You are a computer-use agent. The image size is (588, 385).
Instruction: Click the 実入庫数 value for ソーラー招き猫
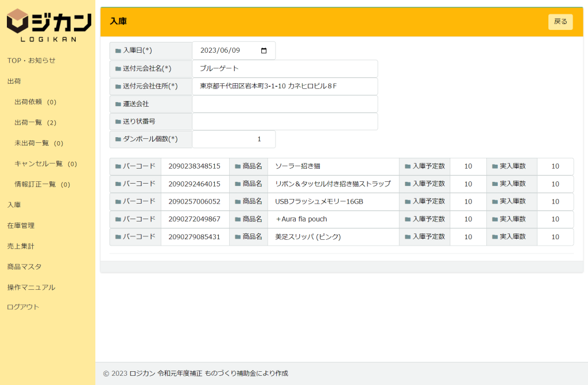pyautogui.click(x=555, y=166)
